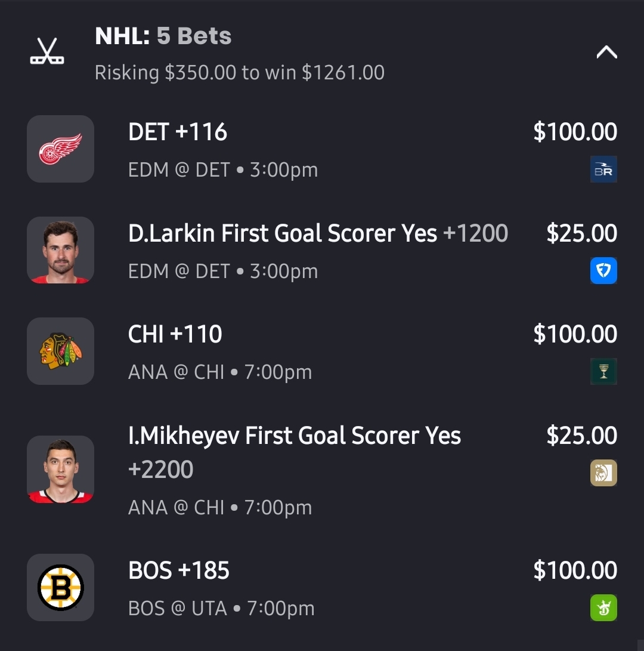Tap the BetRivers sportsbook icon
The width and height of the screenshot is (644, 651).
(x=603, y=169)
